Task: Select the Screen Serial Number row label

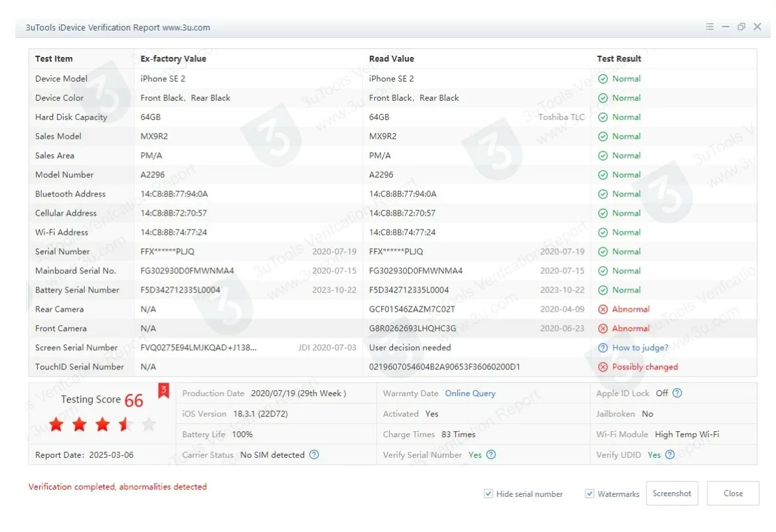Action: tap(76, 348)
